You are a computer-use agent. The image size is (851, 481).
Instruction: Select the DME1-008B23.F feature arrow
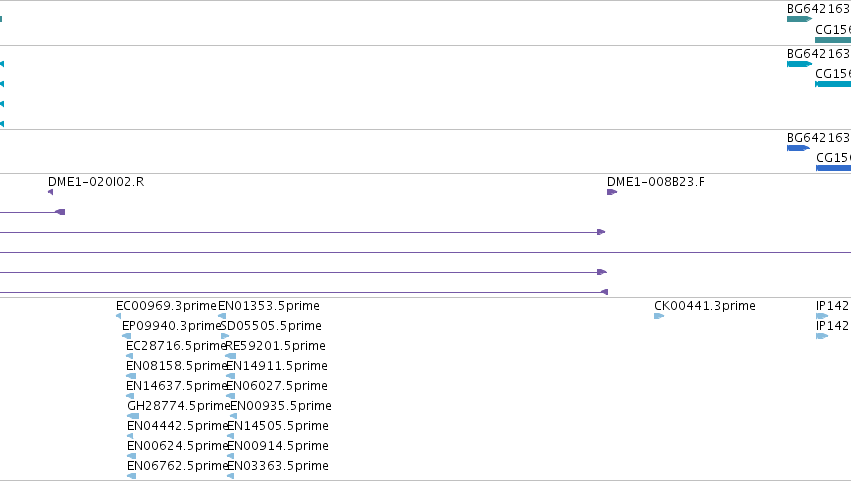coord(612,192)
